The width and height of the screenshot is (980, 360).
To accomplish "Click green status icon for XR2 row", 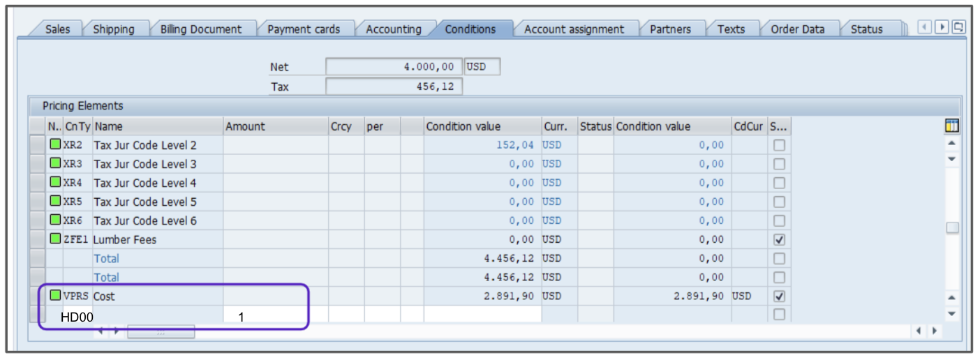I will pos(55,145).
